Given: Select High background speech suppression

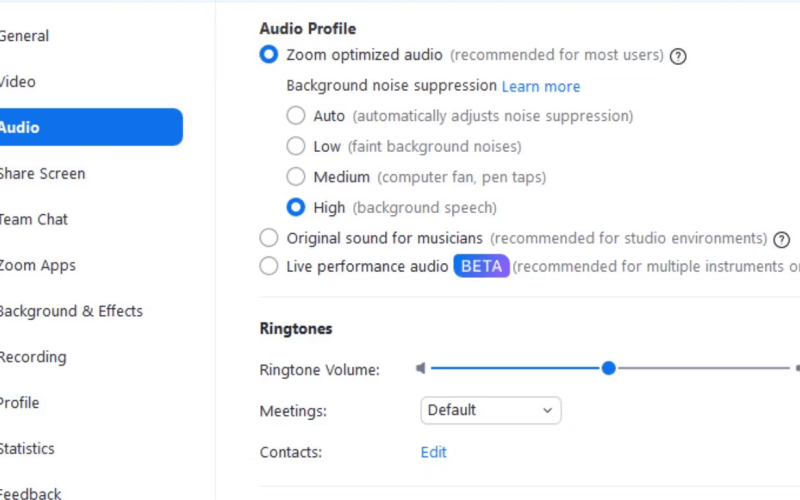Looking at the screenshot, I should (296, 207).
